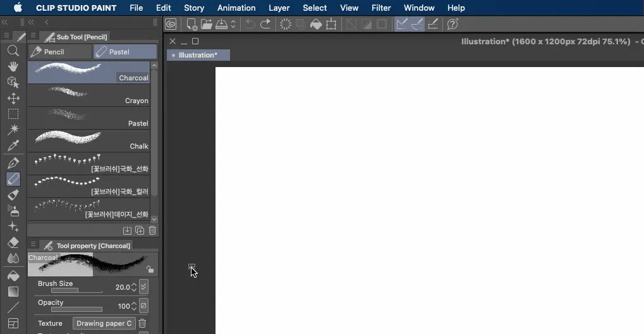Select the Auto select magic wand tool
644x334 pixels.
click(x=13, y=130)
